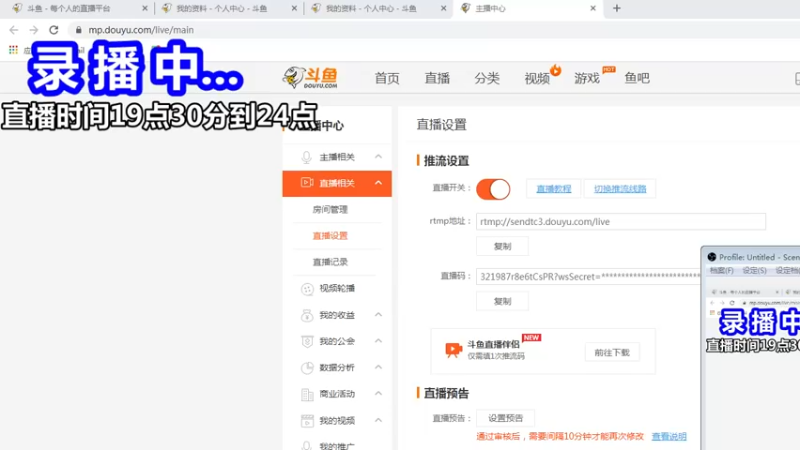Screen dimensions: 800x450
Task: Open 鱼吧 in top navigation
Action: coord(637,78)
